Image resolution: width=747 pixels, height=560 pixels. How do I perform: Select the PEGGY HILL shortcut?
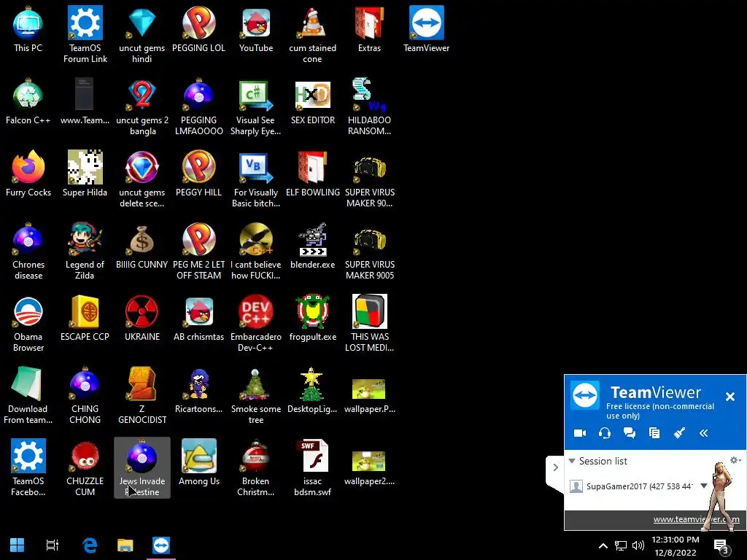pyautogui.click(x=198, y=174)
